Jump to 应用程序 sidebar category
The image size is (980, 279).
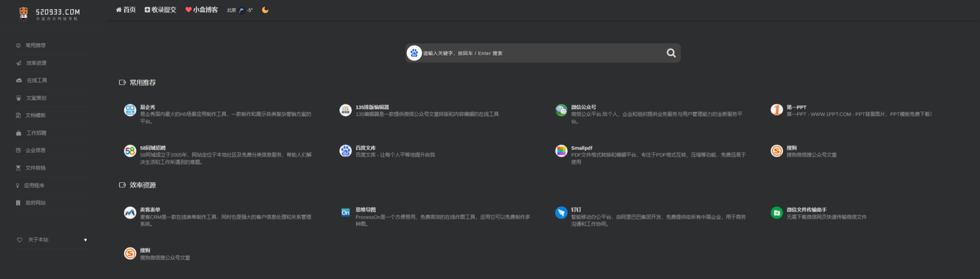34,185
